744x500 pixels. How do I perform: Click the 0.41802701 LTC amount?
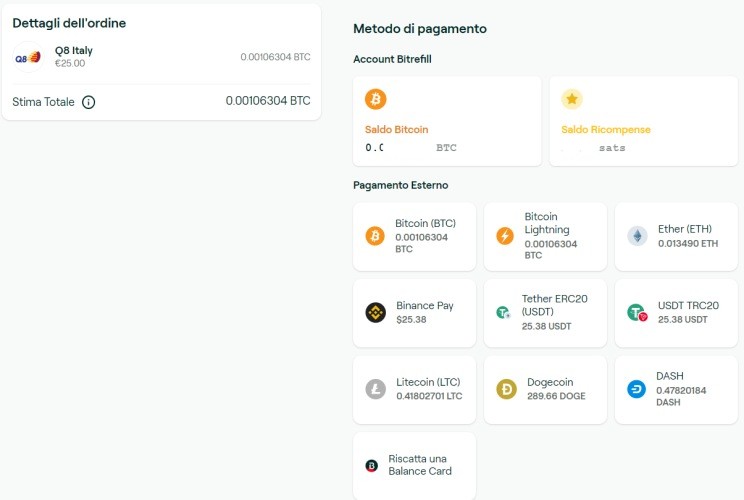[429, 396]
